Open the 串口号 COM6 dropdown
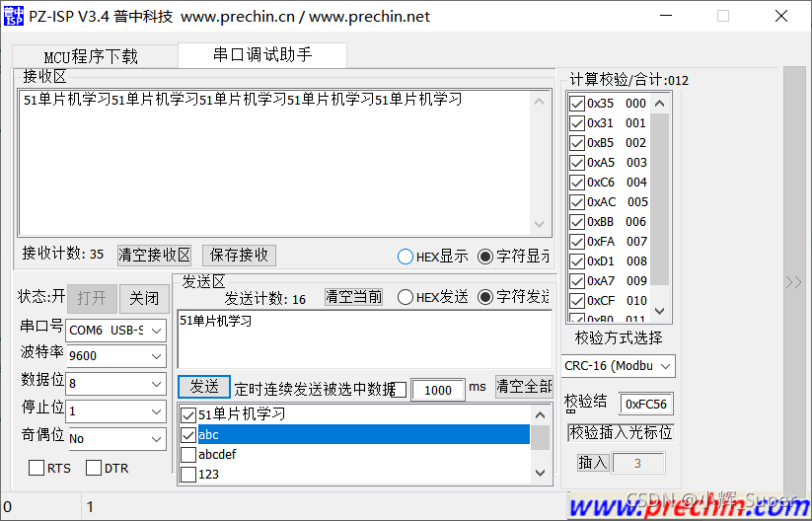The width and height of the screenshot is (812, 521). [x=116, y=331]
